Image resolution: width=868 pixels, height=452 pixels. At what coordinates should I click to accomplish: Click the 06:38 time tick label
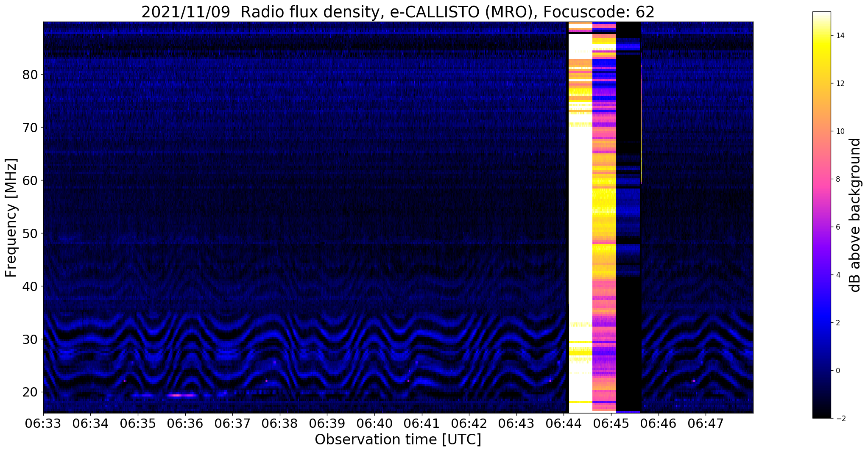point(280,423)
